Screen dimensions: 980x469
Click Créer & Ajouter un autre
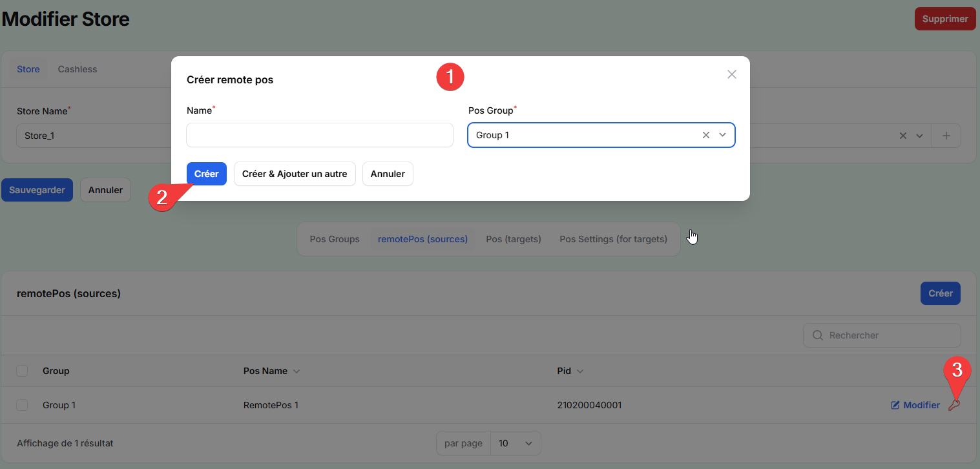click(295, 174)
